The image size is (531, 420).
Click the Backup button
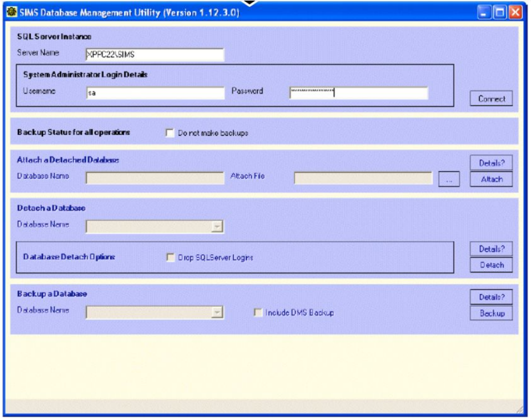[488, 314]
